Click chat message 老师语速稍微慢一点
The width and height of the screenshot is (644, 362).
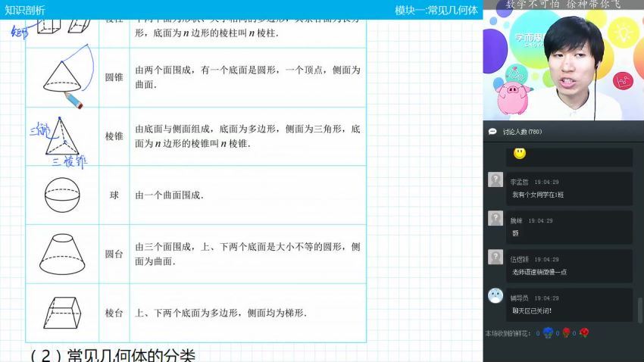pos(539,272)
